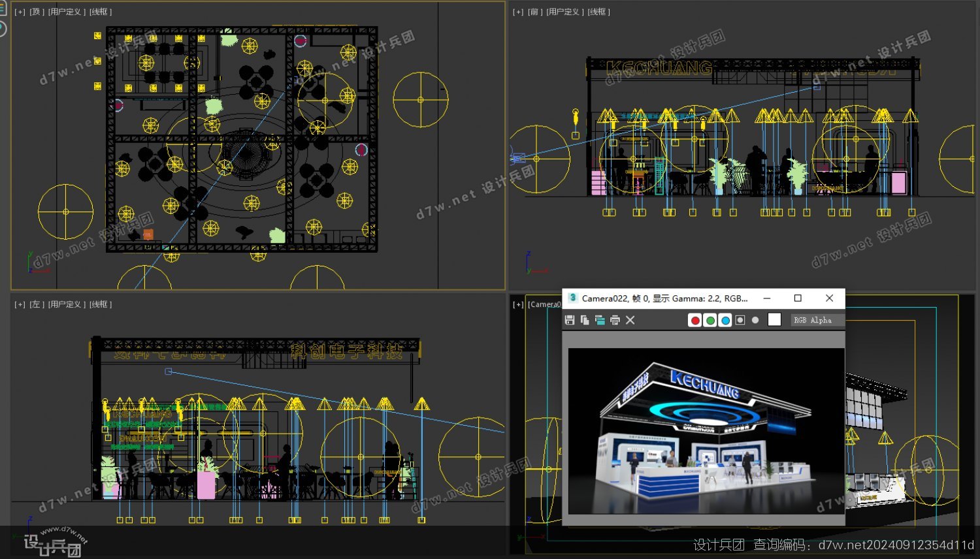The height and width of the screenshot is (559, 980).
Task: Toggle the blue channel in render window
Action: (x=725, y=320)
